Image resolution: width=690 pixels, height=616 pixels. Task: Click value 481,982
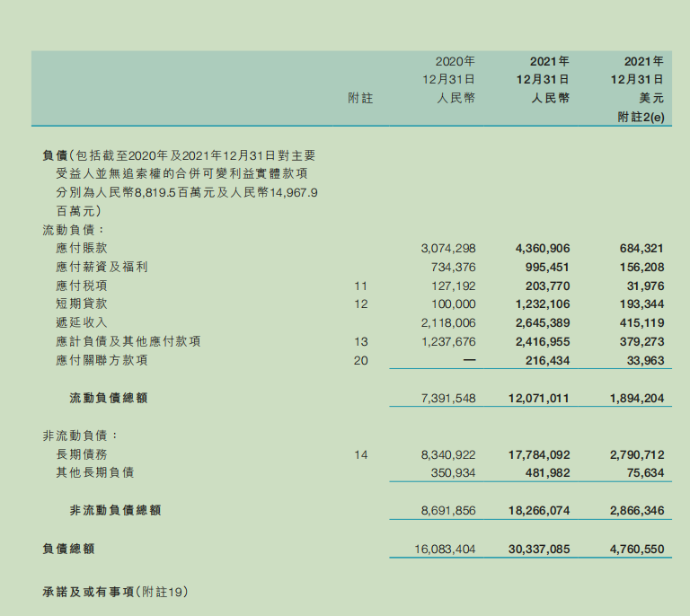point(548,473)
